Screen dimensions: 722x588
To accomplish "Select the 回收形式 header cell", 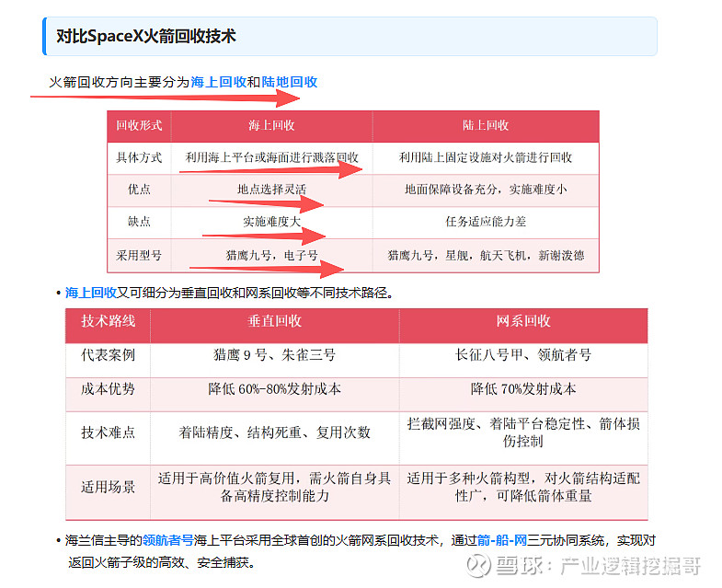I will (x=139, y=126).
